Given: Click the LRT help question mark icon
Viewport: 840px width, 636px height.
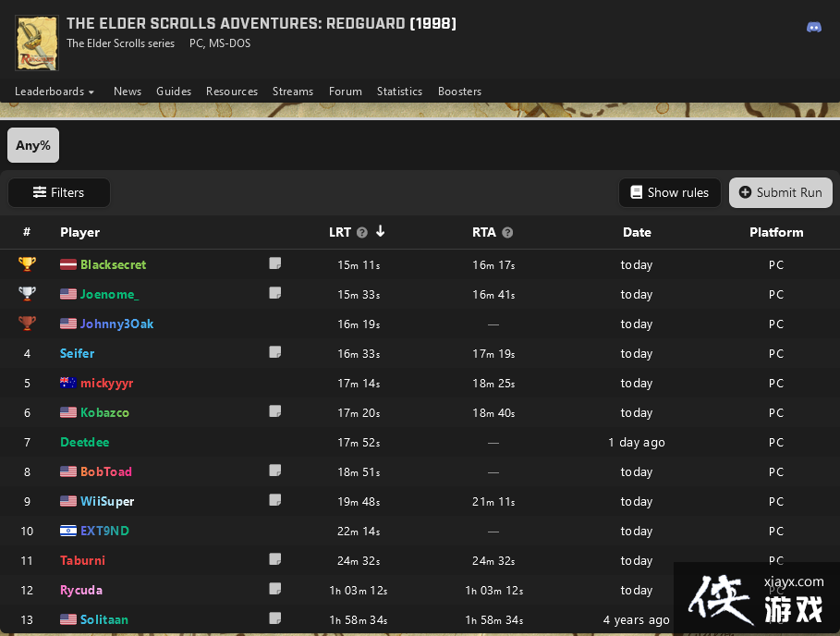Looking at the screenshot, I should point(362,233).
